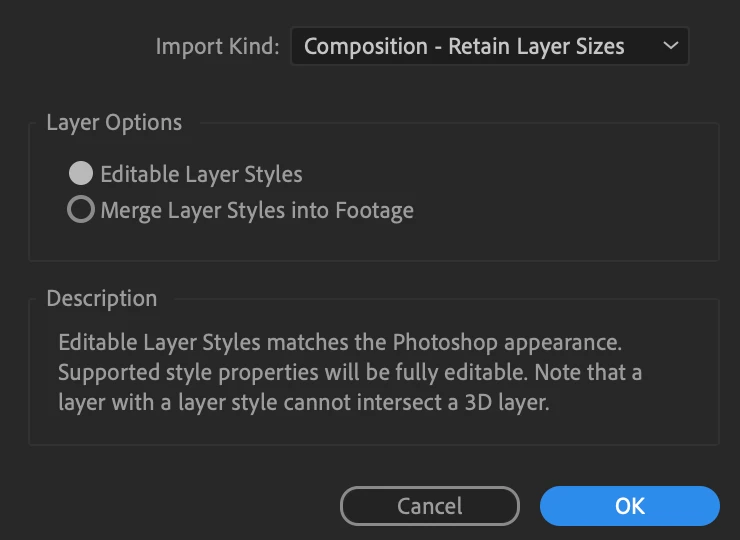740x540 pixels.
Task: Click the word "Photoshop" in the description text
Action: pyautogui.click(x=442, y=342)
